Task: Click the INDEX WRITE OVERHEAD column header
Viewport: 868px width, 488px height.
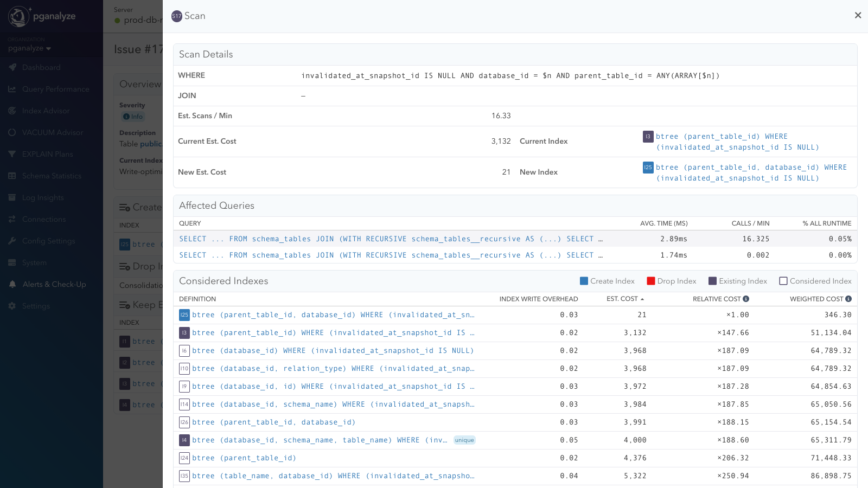Action: 539,299
